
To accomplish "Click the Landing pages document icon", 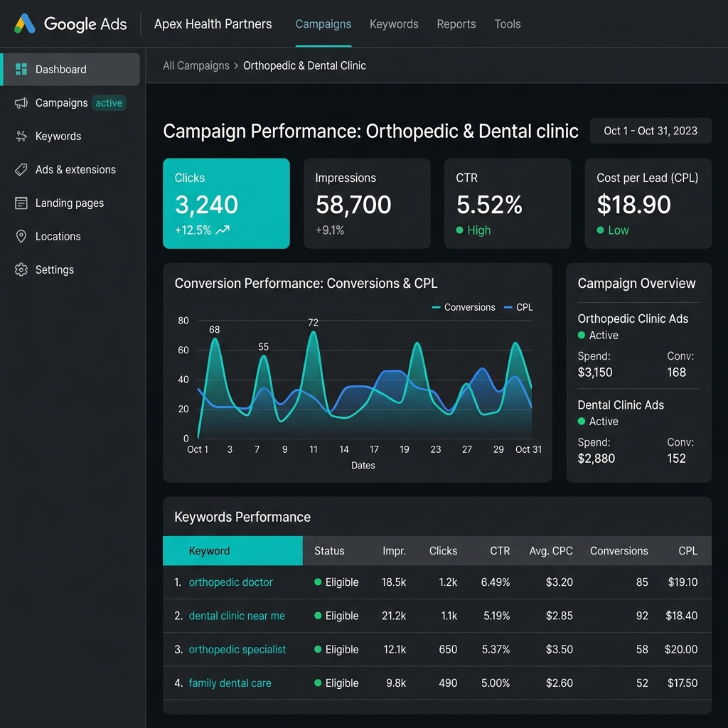I will coord(21,203).
